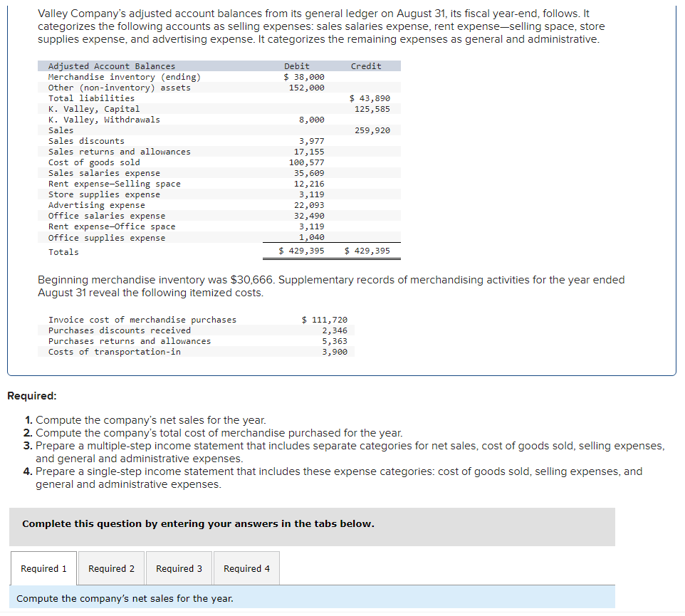The height and width of the screenshot is (616, 685).
Task: Click Sales returns and allowances value 17,155
Action: click(x=309, y=152)
